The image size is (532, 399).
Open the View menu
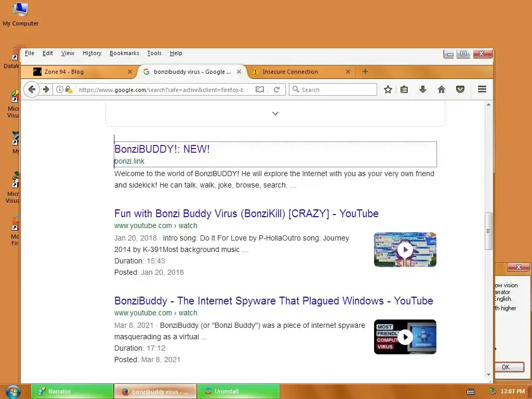[x=68, y=54]
